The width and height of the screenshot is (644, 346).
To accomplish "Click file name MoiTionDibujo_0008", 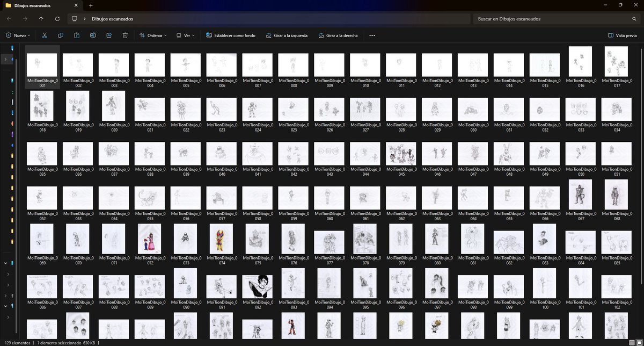I will pyautogui.click(x=294, y=83).
